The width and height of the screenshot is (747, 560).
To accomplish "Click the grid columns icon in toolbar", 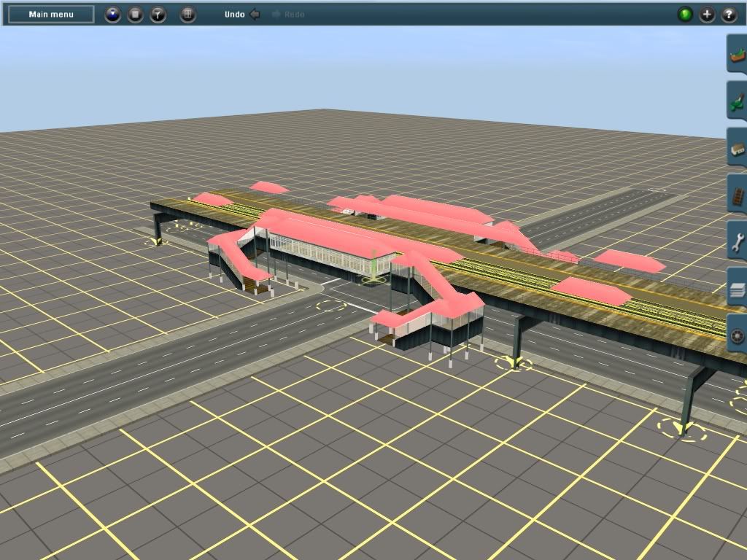I will click(x=187, y=15).
